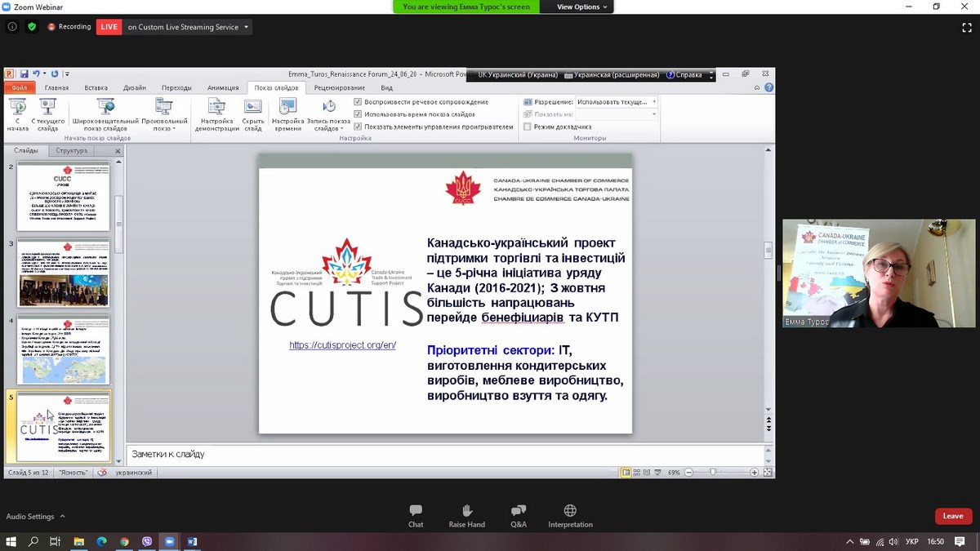
Task: Open the Структура outline tab
Action: tap(72, 151)
